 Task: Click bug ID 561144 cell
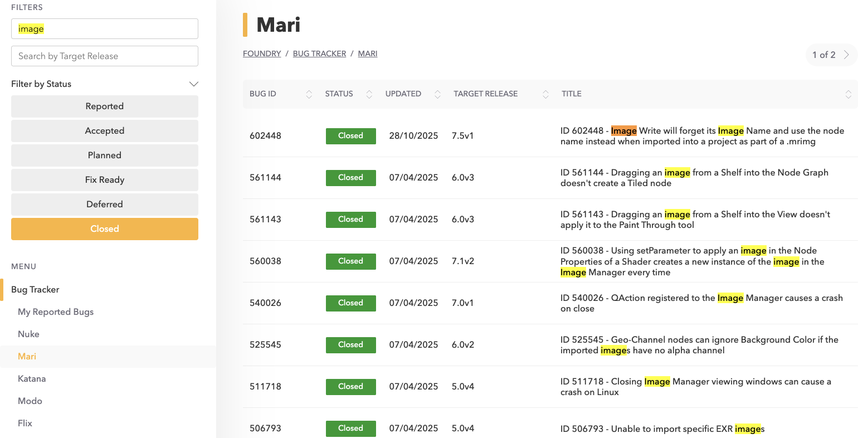point(266,178)
